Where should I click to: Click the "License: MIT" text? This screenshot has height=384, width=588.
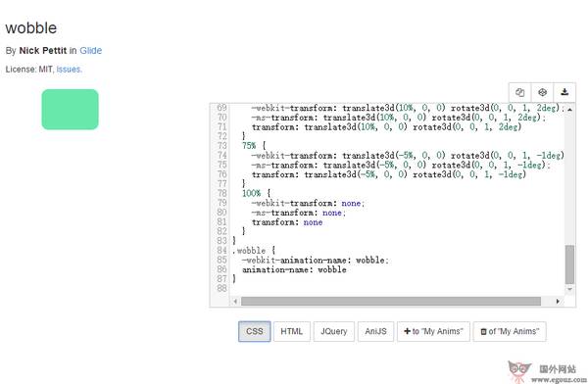[x=29, y=70]
